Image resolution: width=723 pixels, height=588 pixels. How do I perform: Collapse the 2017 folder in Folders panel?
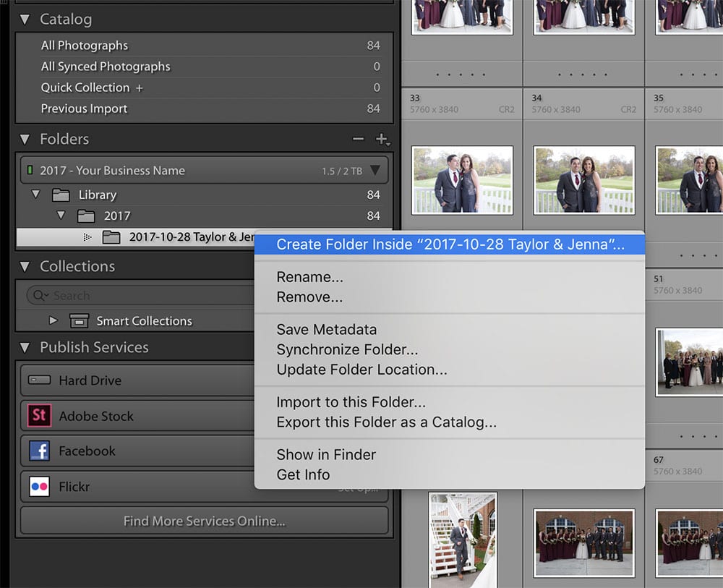pyautogui.click(x=61, y=216)
